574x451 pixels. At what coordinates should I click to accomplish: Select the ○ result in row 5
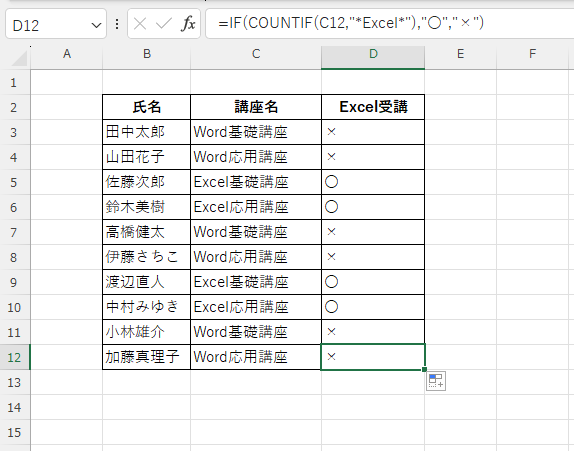(x=373, y=182)
